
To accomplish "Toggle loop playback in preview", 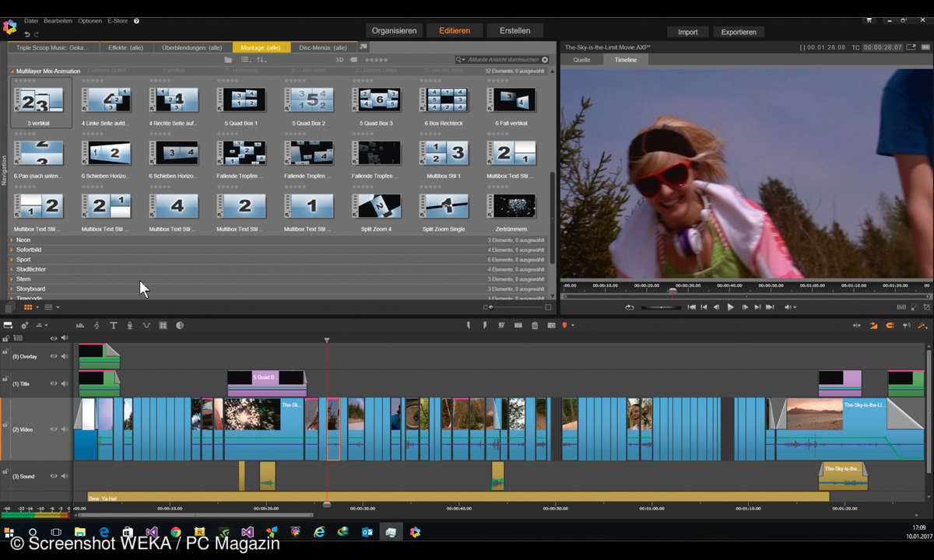I will (x=629, y=307).
